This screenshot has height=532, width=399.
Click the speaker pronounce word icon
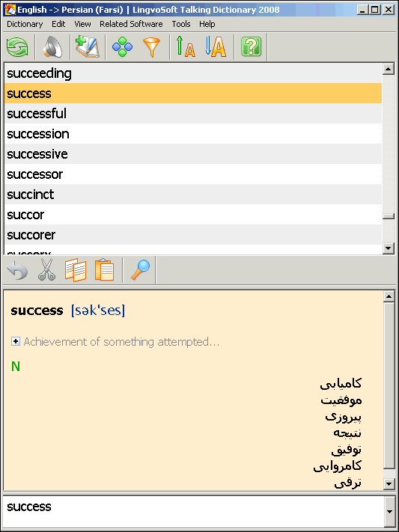52,47
